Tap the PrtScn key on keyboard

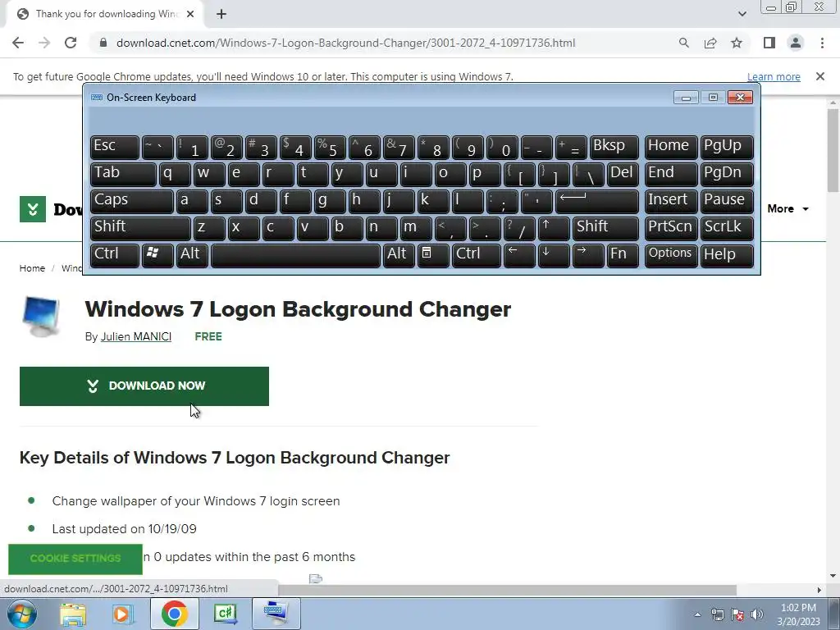click(x=671, y=228)
